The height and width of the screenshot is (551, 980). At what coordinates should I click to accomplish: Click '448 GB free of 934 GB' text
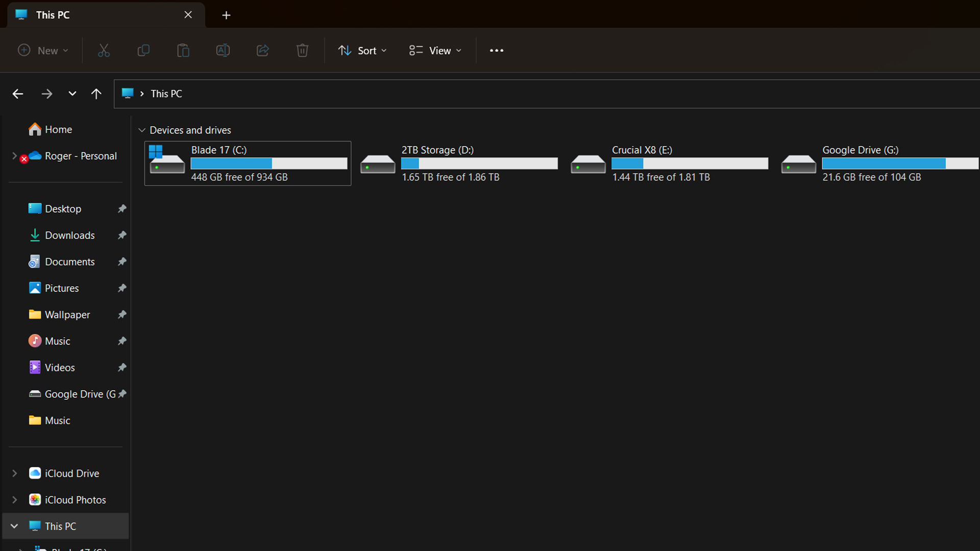(239, 177)
